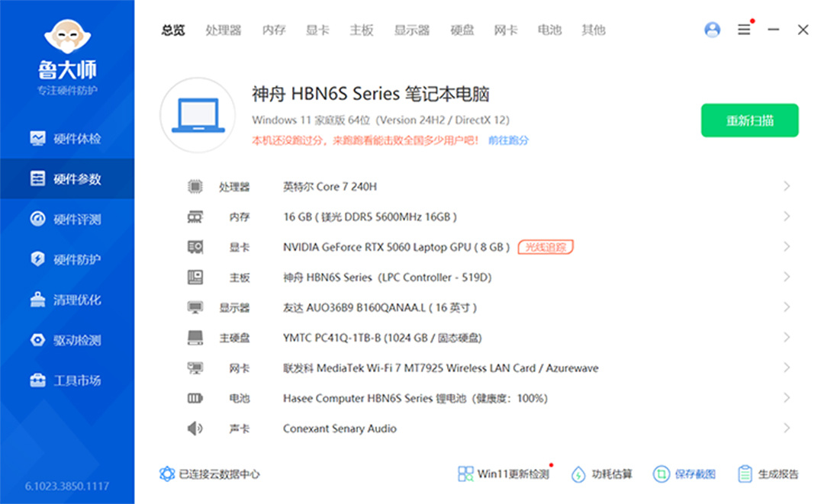Open driver detection in the sidebar
The width and height of the screenshot is (824, 504).
[x=67, y=340]
